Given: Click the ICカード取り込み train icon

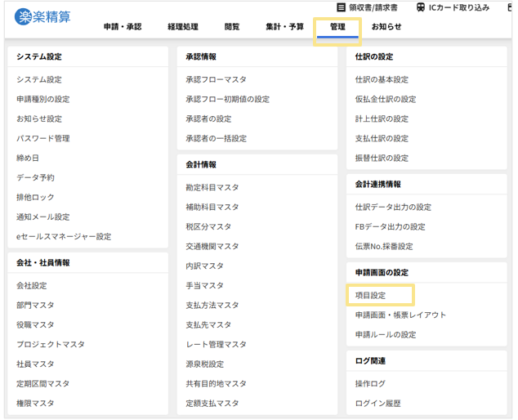Looking at the screenshot, I should pyautogui.click(x=420, y=7).
